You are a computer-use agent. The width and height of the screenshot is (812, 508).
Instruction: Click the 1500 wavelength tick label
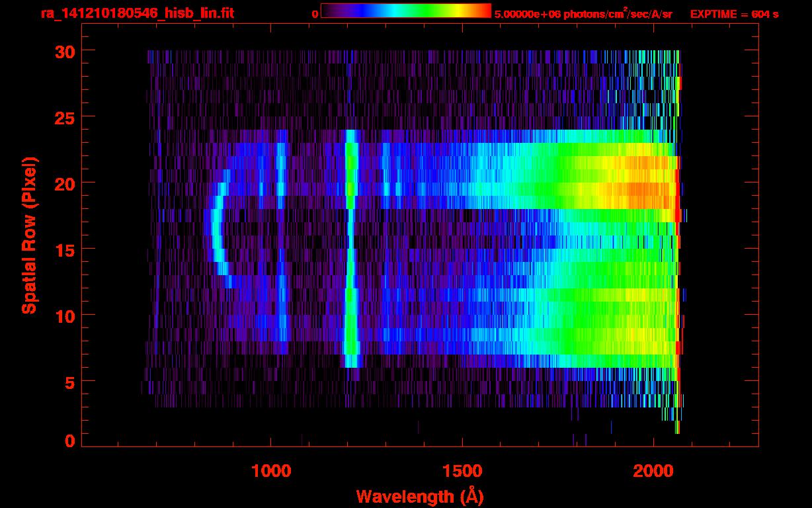[462, 472]
